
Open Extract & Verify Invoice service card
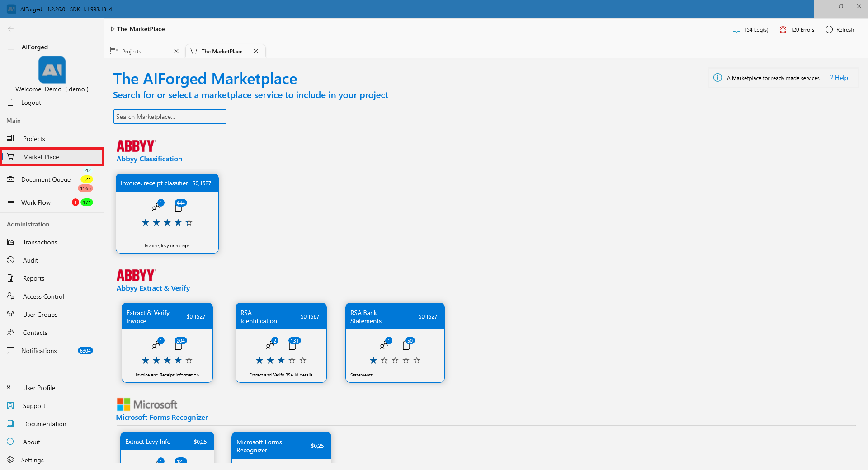coord(167,343)
